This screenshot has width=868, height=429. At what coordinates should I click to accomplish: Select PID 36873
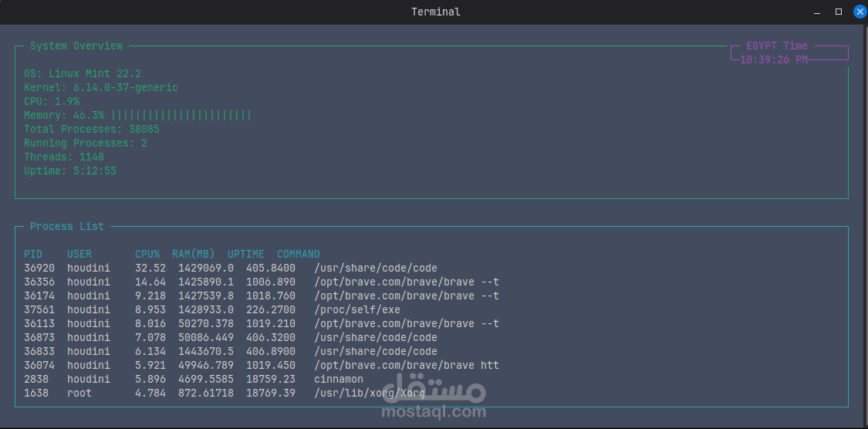[39, 337]
